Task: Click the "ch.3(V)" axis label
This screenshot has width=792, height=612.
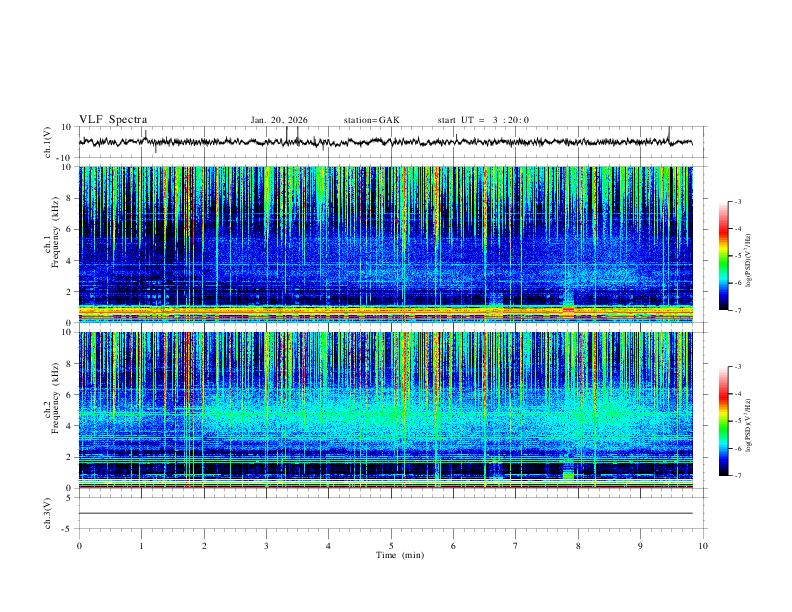Action: click(48, 513)
